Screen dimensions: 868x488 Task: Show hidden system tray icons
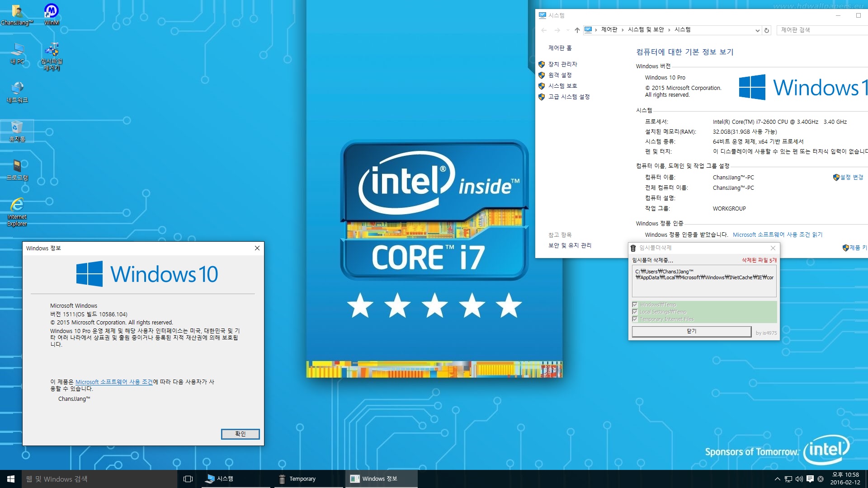(777, 479)
